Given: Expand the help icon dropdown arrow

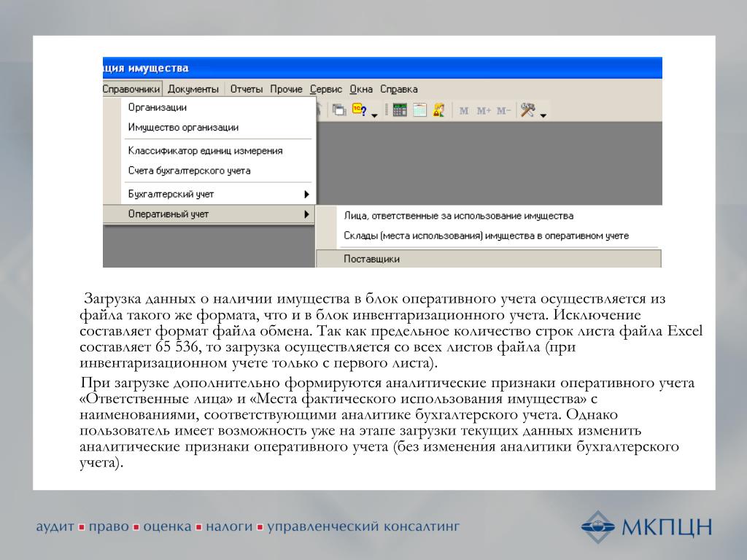Looking at the screenshot, I should (x=374, y=115).
